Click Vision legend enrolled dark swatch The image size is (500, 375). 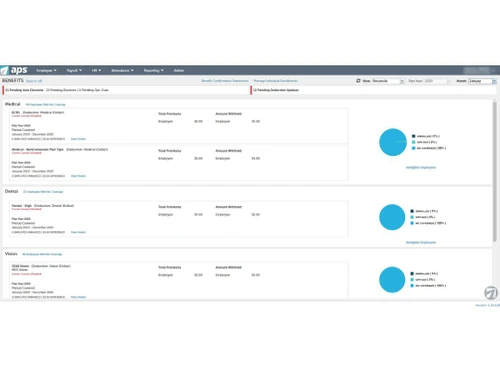coord(412,273)
